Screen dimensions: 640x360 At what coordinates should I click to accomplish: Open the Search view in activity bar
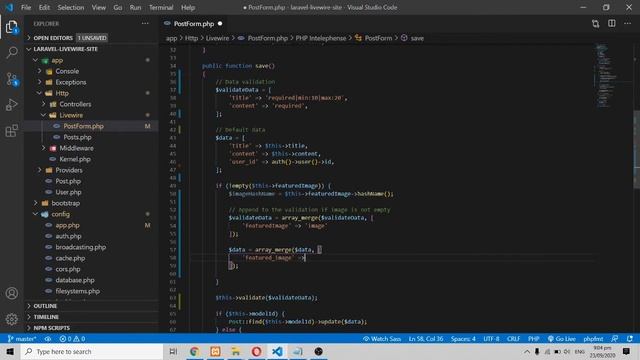tap(12, 52)
